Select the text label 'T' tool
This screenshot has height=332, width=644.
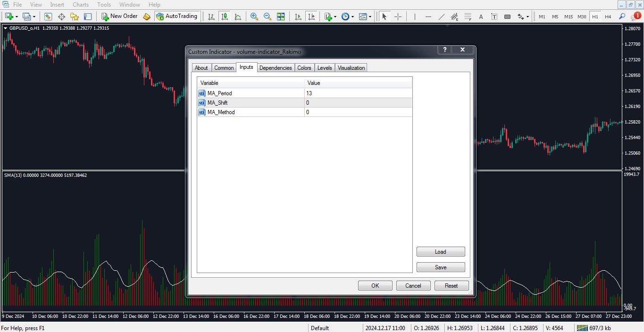494,17
